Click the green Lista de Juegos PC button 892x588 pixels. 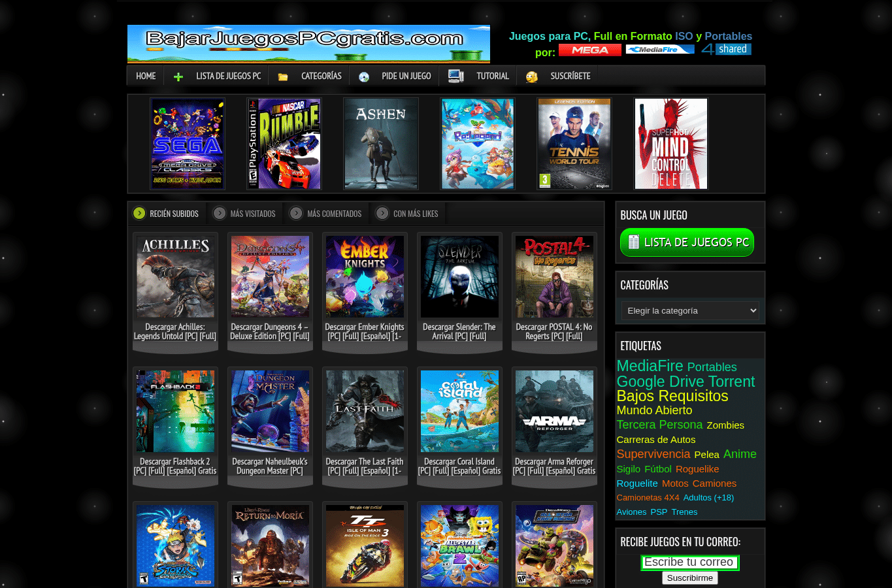point(687,242)
